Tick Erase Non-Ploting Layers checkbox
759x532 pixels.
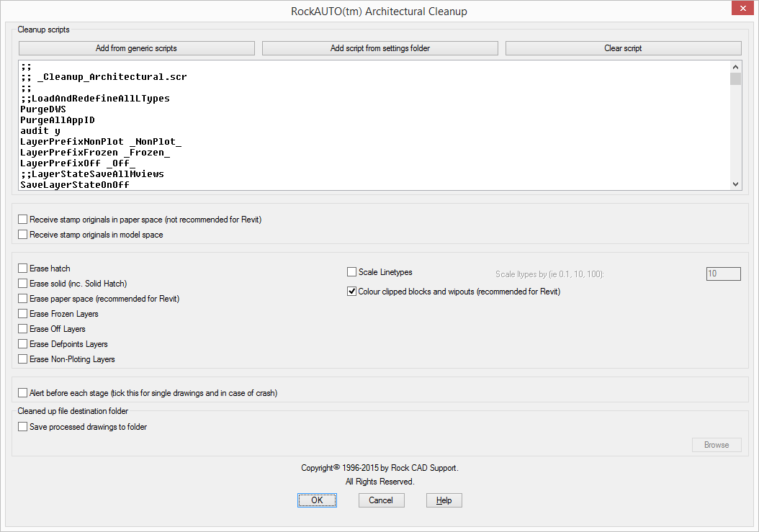point(23,359)
